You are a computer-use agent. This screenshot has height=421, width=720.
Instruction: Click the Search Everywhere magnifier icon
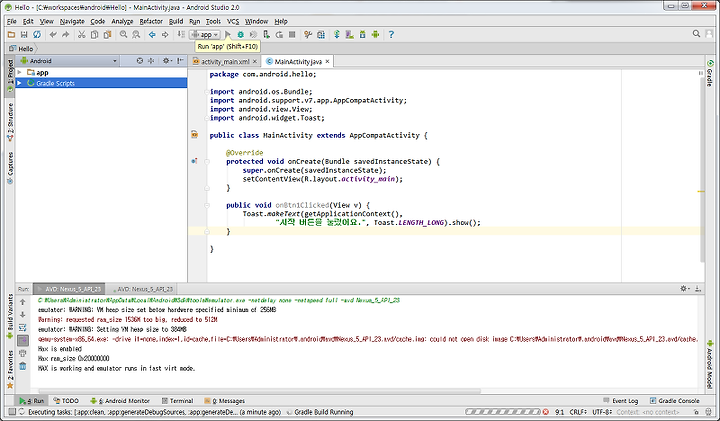click(696, 34)
